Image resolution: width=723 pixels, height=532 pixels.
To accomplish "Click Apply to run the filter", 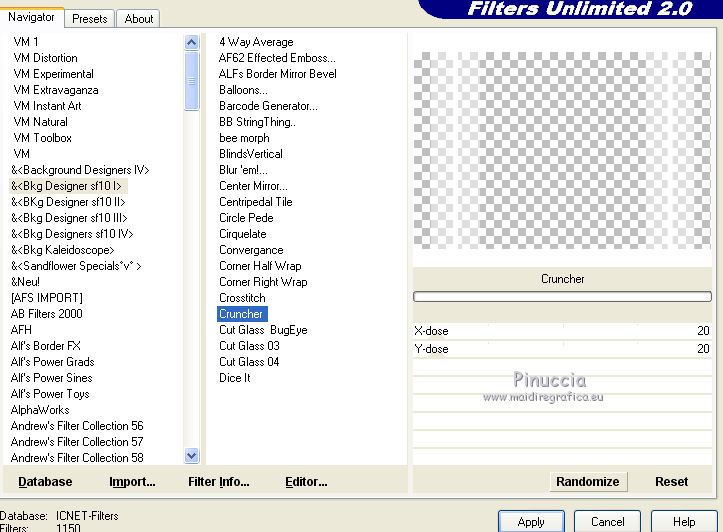I will click(531, 522).
